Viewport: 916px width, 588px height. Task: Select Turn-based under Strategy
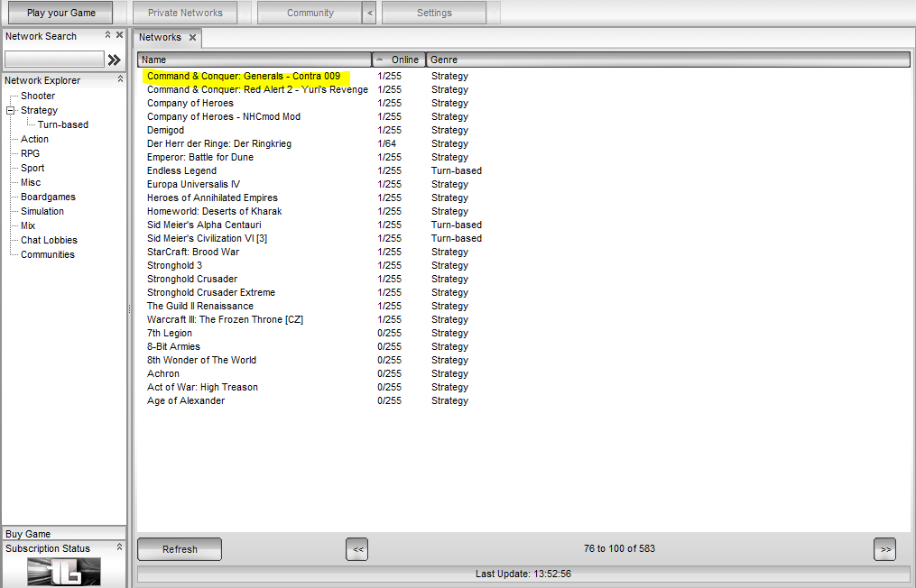tap(63, 125)
